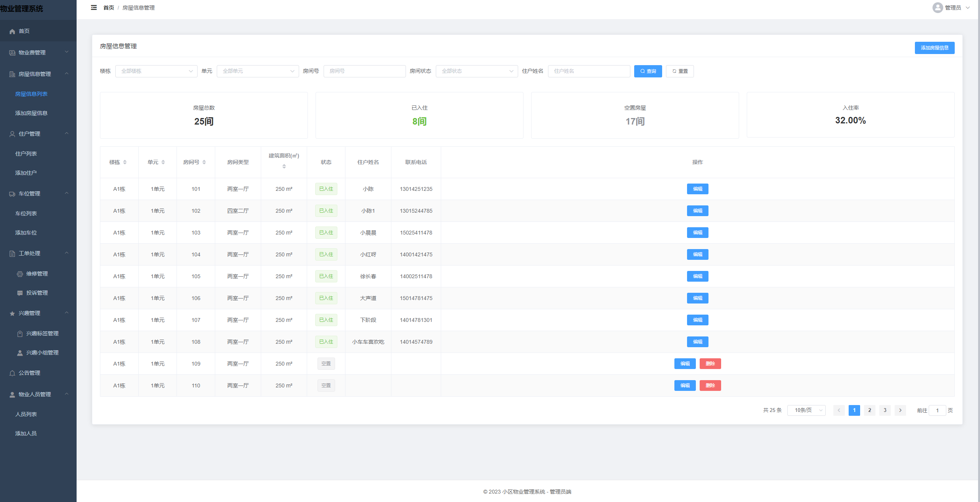Open the 全部状态 room status dropdown
980x502 pixels.
coord(477,71)
